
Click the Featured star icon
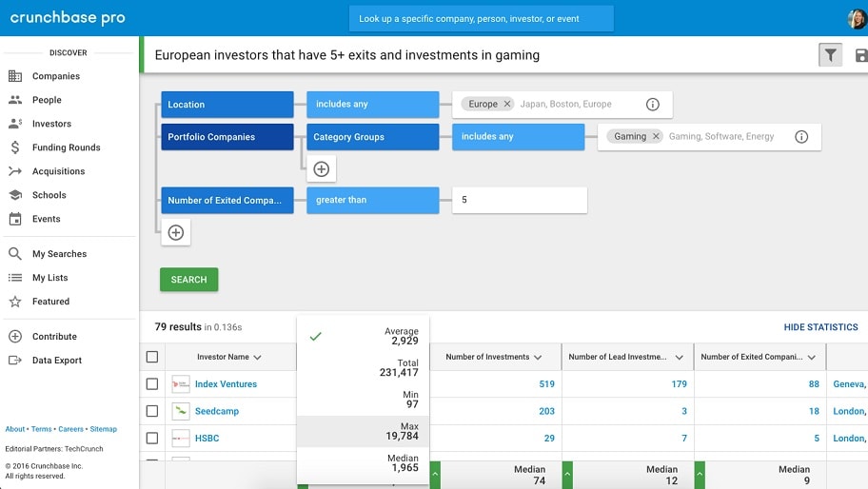click(x=15, y=302)
